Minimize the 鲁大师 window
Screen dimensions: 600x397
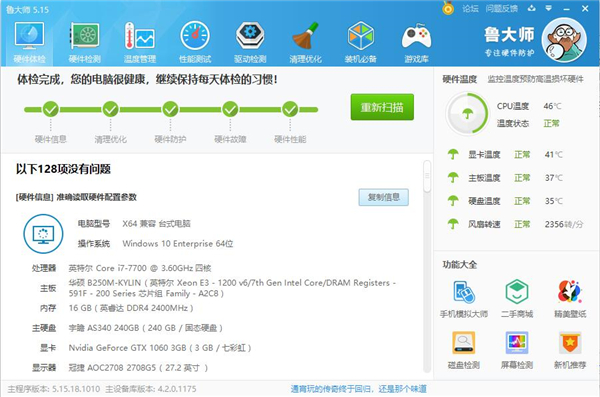(566, 8)
